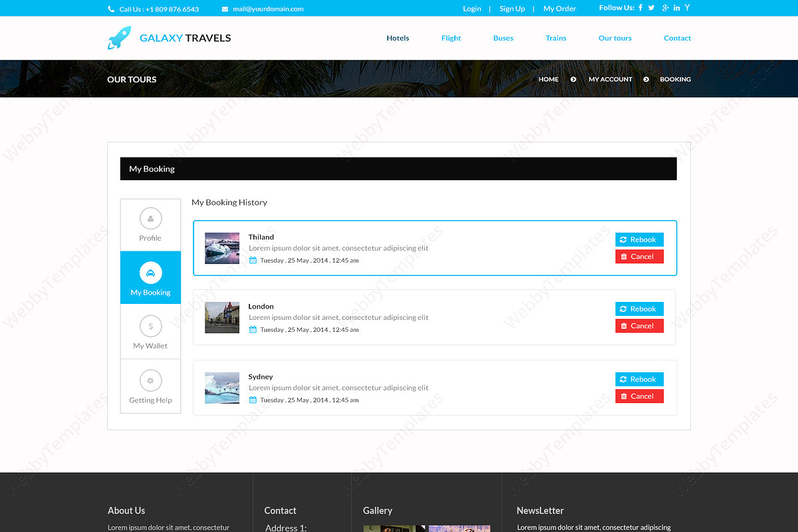798x532 pixels.
Task: Click the Sydney booking title
Action: click(x=261, y=376)
